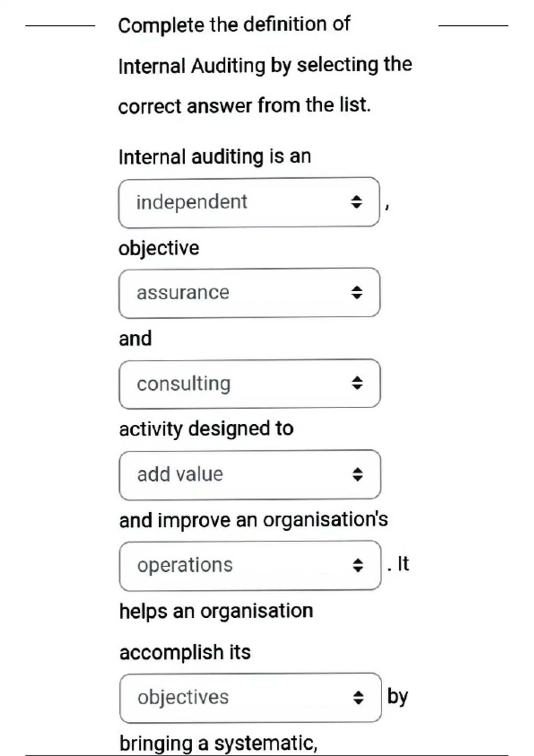Image resolution: width=534 pixels, height=756 pixels.
Task: Click the up-down arrow icon beside 'assurance'
Action: 357,293
